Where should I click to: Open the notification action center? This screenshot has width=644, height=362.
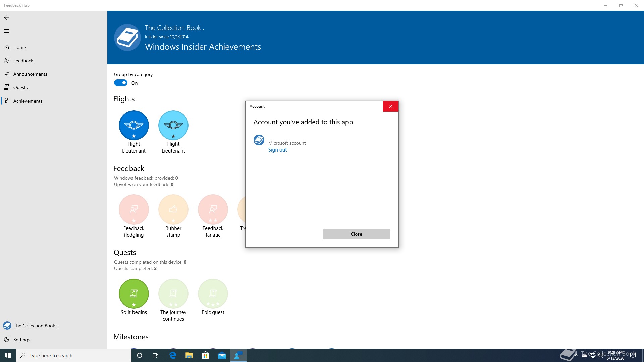tap(633, 355)
